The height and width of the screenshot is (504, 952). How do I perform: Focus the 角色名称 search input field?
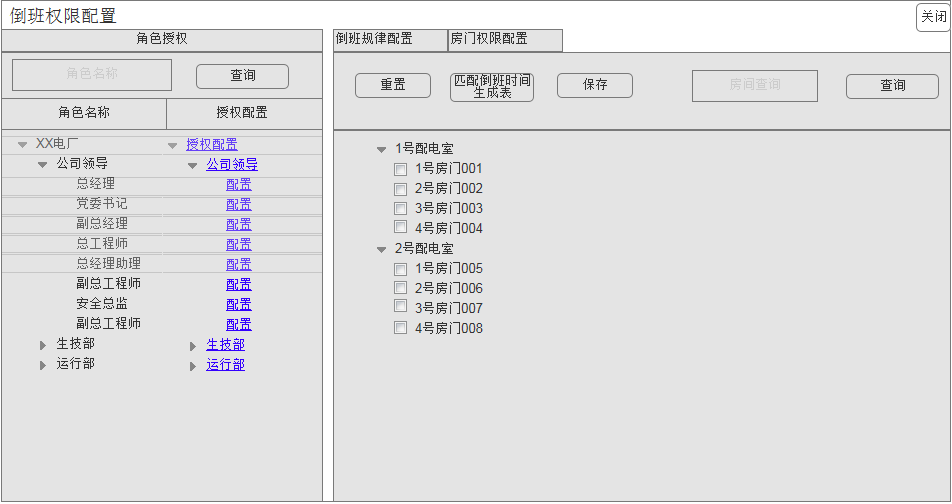[92, 75]
